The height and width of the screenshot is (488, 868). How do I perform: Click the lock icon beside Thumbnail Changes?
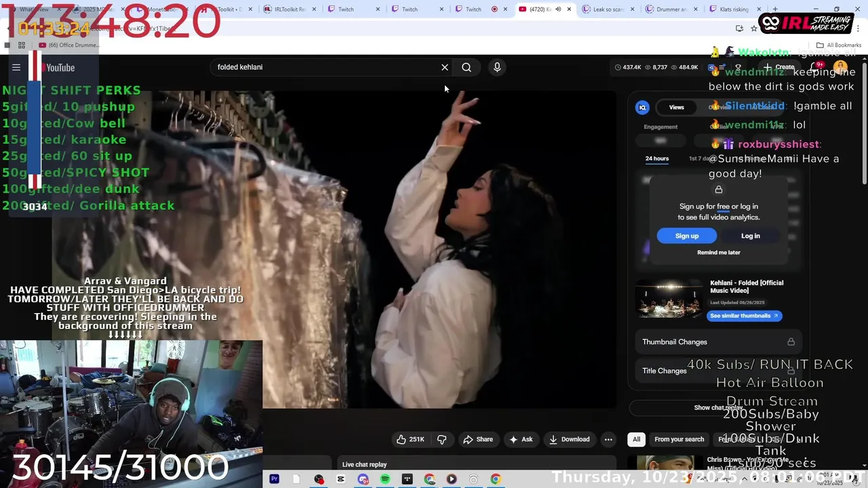pyautogui.click(x=791, y=342)
